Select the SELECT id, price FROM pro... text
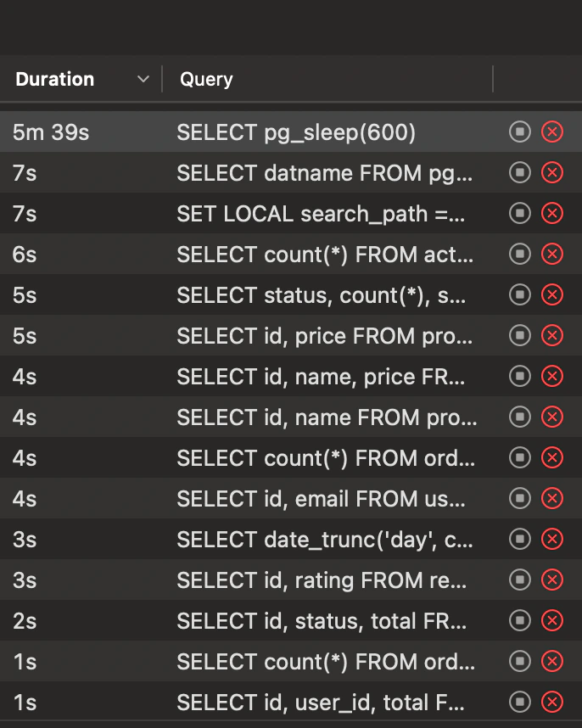582x728 pixels. pos(325,336)
